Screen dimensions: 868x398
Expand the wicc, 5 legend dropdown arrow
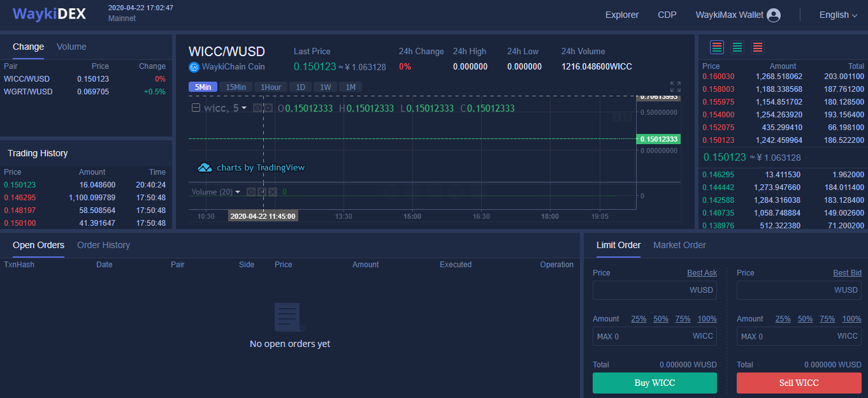[244, 108]
